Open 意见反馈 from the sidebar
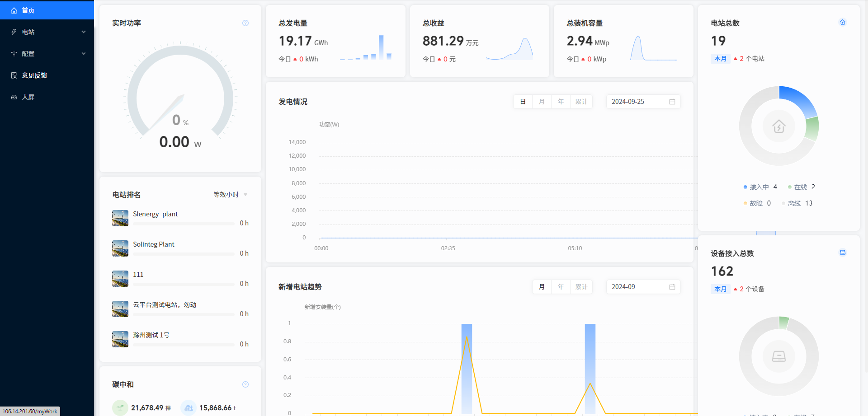This screenshot has width=868, height=416. click(x=34, y=75)
